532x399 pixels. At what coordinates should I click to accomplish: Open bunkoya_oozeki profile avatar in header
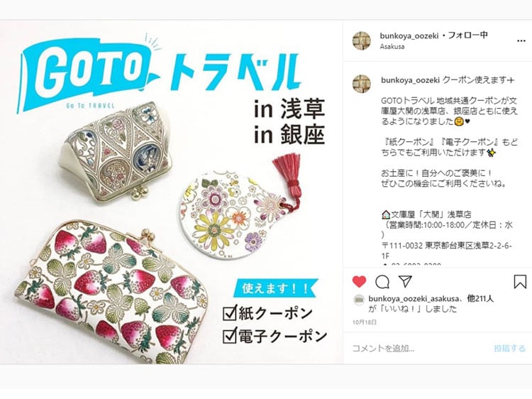coord(361,40)
